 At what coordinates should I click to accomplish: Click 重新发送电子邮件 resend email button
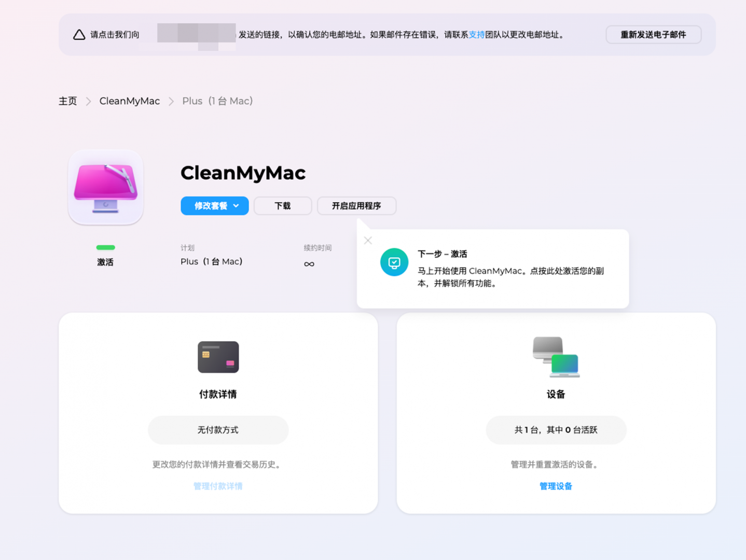(x=654, y=35)
